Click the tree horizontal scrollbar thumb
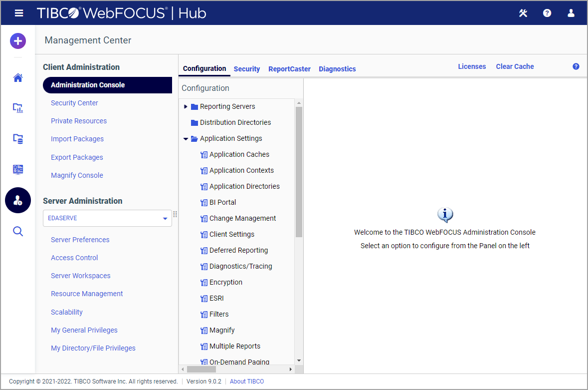 [201, 370]
